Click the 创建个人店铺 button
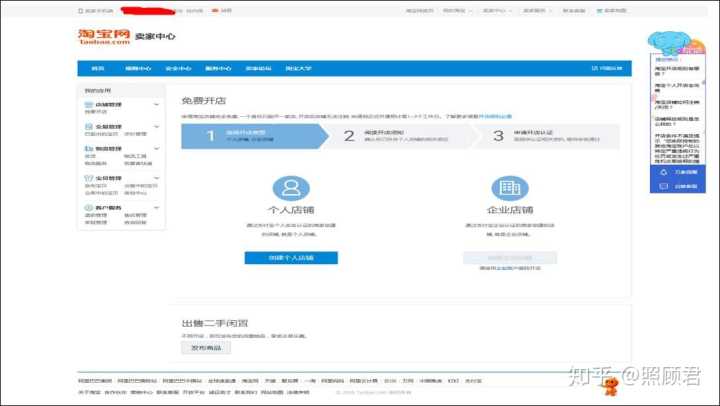Viewport: 720px width, 406px height. point(290,258)
